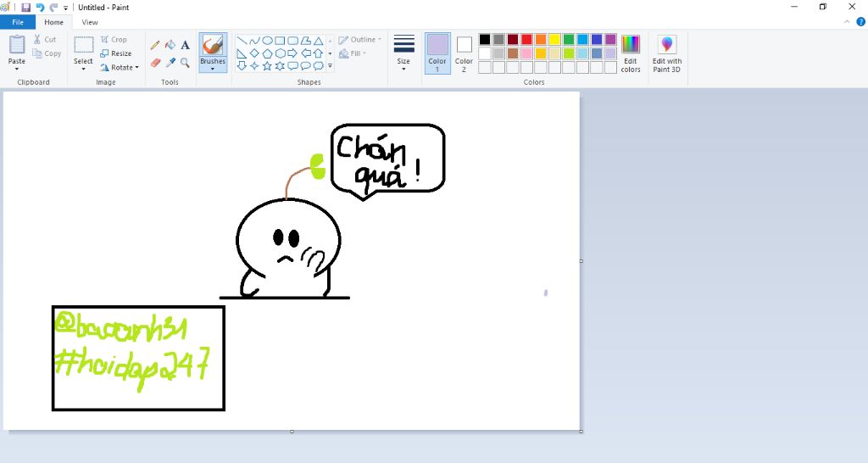Viewport: 868px width, 463px height.
Task: Open the Paste dropdown arrow
Action: pyautogui.click(x=17, y=69)
